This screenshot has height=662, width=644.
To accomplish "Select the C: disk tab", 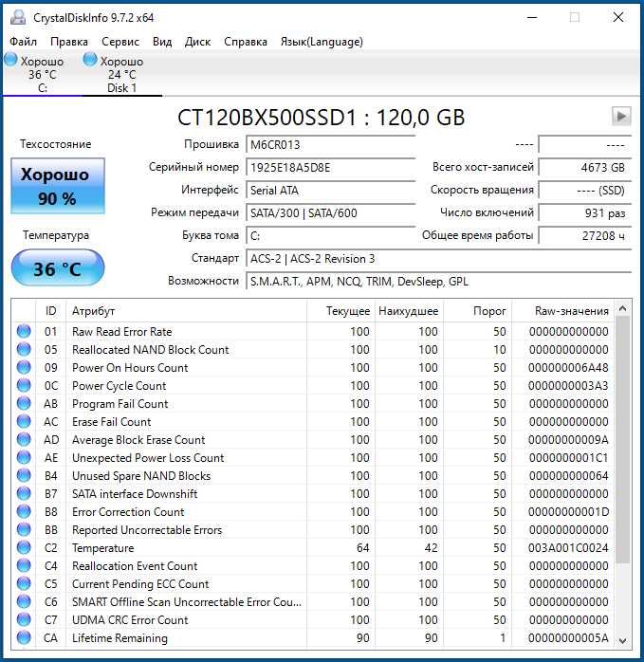I will tap(43, 74).
